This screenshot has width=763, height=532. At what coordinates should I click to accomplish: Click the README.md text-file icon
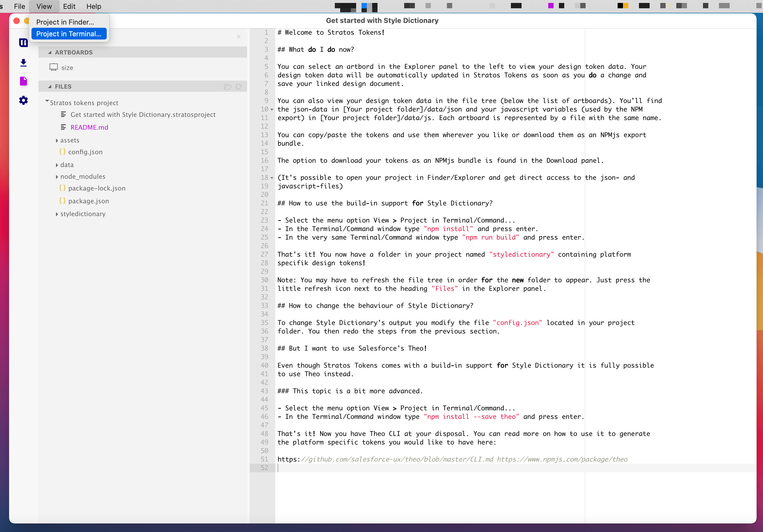[63, 127]
